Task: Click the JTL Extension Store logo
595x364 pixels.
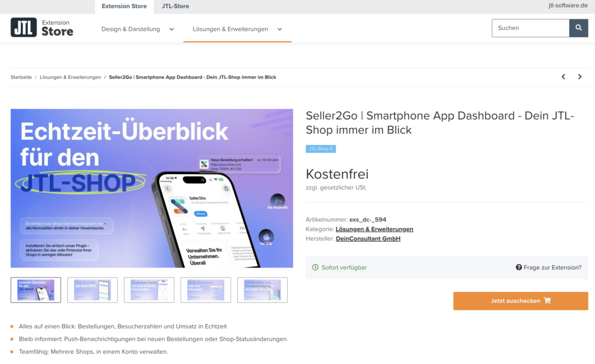Action: pos(42,27)
